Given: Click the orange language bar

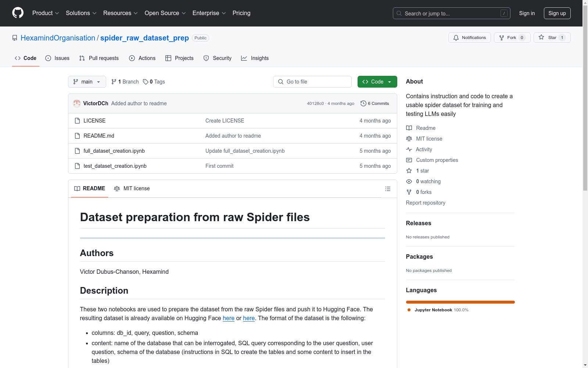Looking at the screenshot, I should 460,302.
